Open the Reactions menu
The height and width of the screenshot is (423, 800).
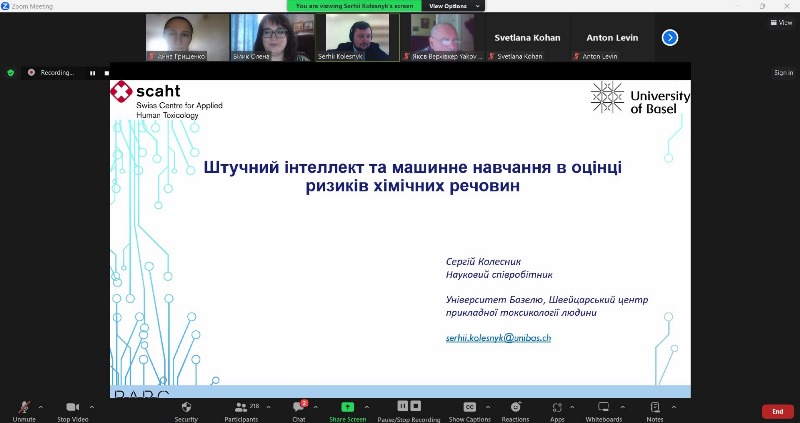515,410
